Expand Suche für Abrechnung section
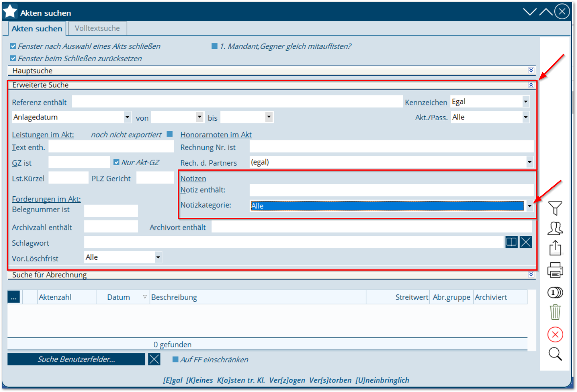Viewport: 577px width, 392px height. (x=531, y=274)
